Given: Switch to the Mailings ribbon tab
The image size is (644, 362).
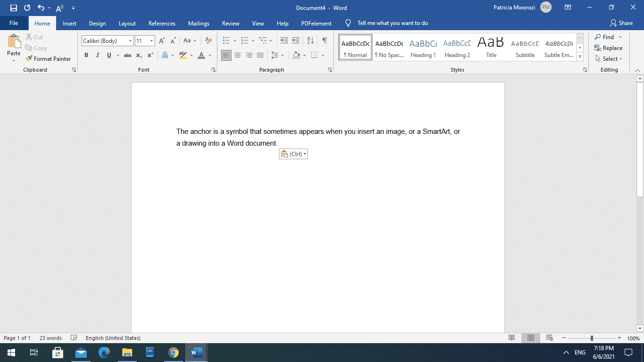Looking at the screenshot, I should tap(198, 23).
